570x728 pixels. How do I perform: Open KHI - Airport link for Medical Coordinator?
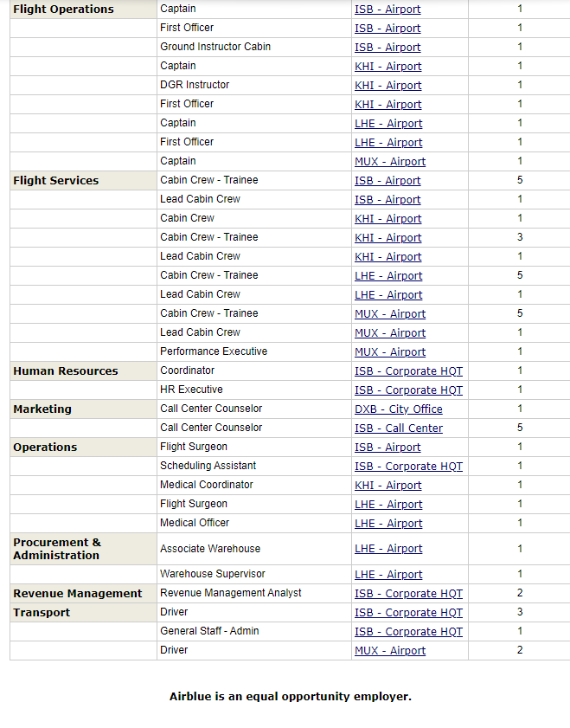(x=387, y=485)
